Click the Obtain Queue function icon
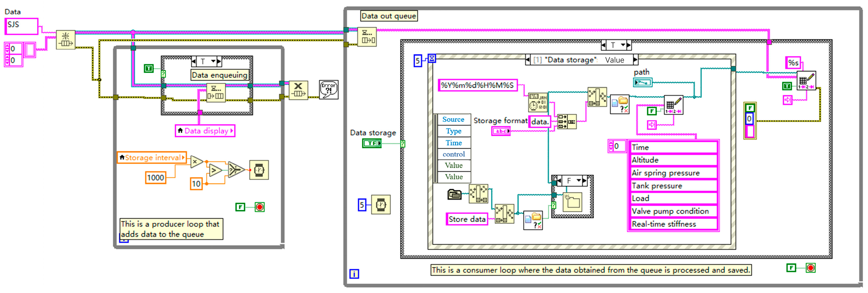The width and height of the screenshot is (868, 293). tap(65, 40)
